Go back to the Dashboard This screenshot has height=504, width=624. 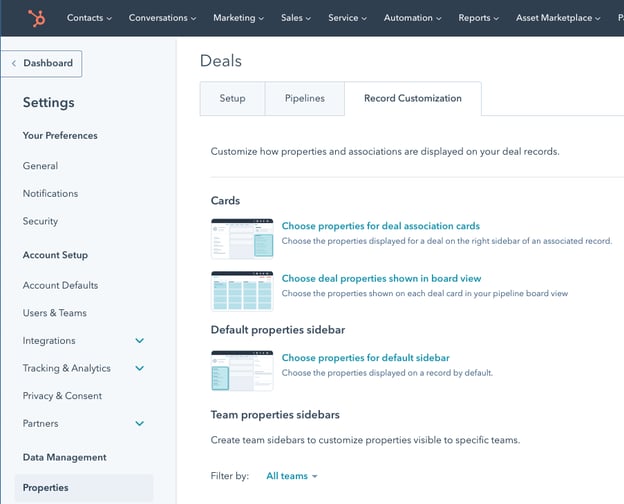tap(42, 64)
